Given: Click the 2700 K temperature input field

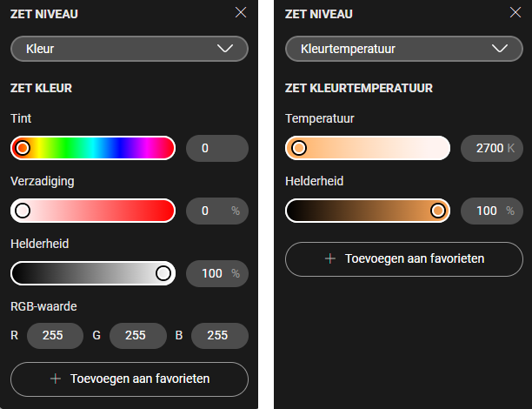Looking at the screenshot, I should coord(491,148).
